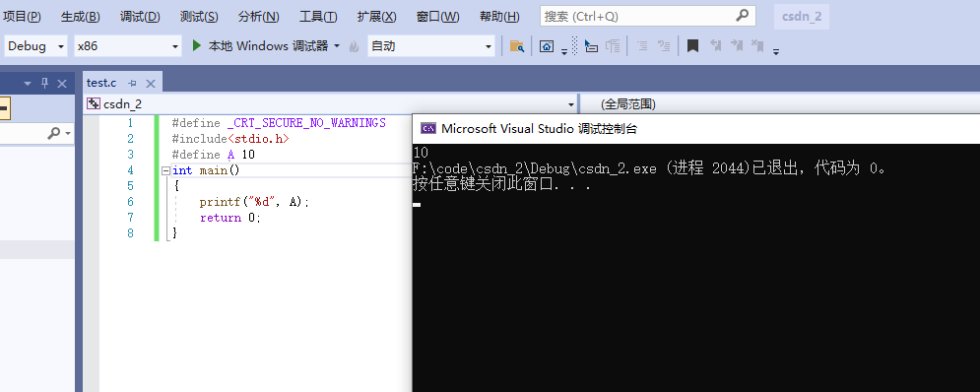Open the 生成(B) menu
The width and height of the screenshot is (980, 392).
tap(80, 17)
